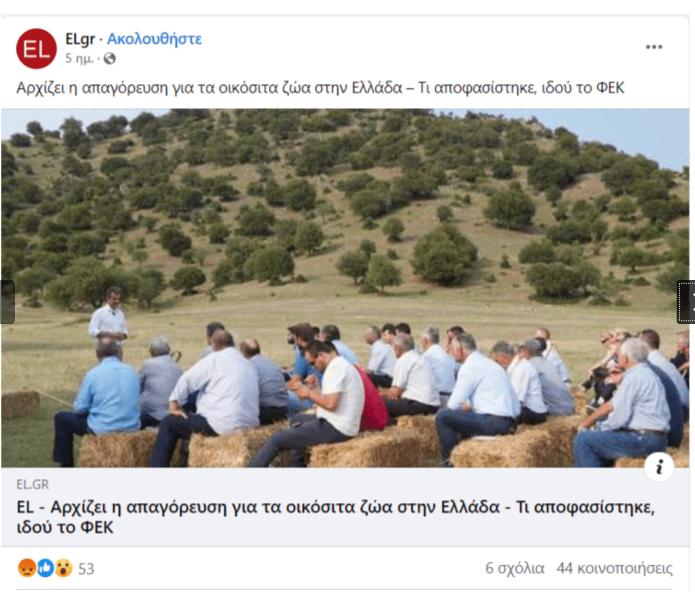
Task: Click the post caption text about ΦΕΚ
Action: (320, 87)
